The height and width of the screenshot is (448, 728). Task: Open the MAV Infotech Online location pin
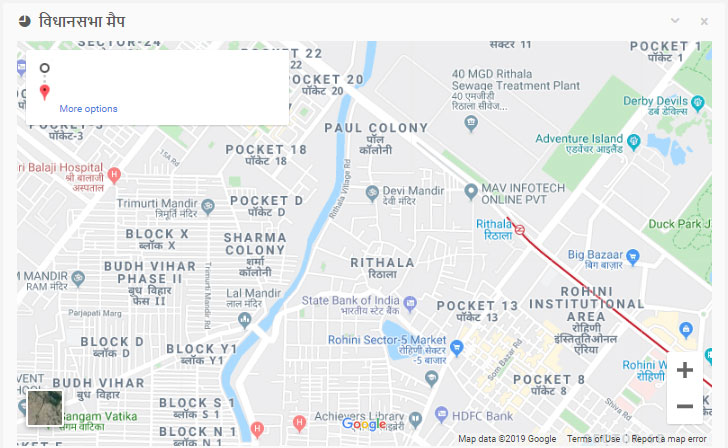471,192
